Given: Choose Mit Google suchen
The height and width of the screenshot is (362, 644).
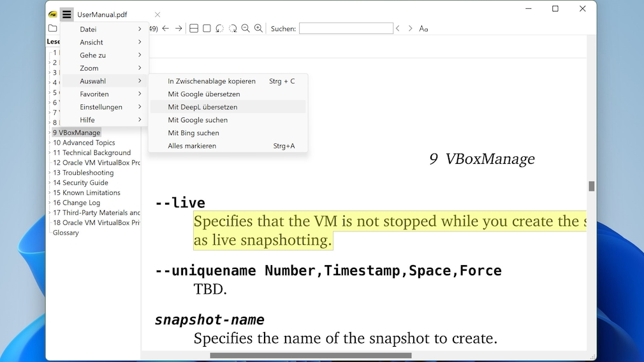Looking at the screenshot, I should point(228,120).
